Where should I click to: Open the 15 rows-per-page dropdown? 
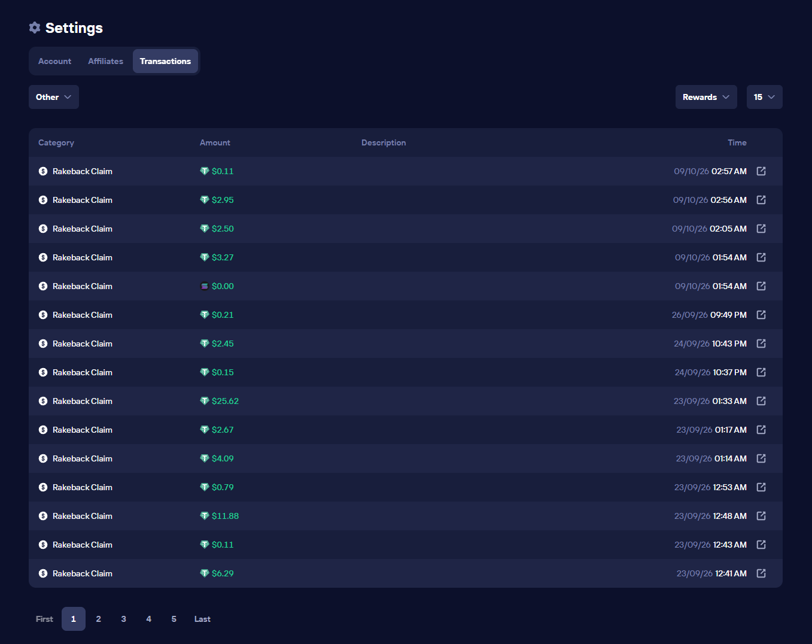[765, 97]
